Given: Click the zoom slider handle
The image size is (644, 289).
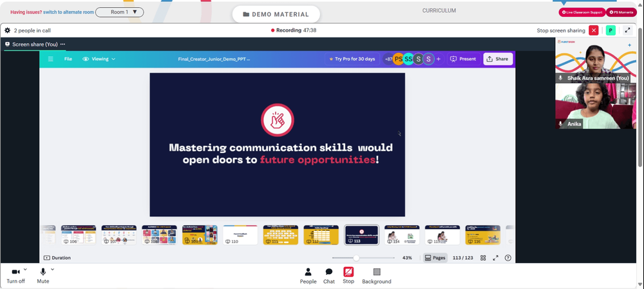Looking at the screenshot, I should [356, 257].
